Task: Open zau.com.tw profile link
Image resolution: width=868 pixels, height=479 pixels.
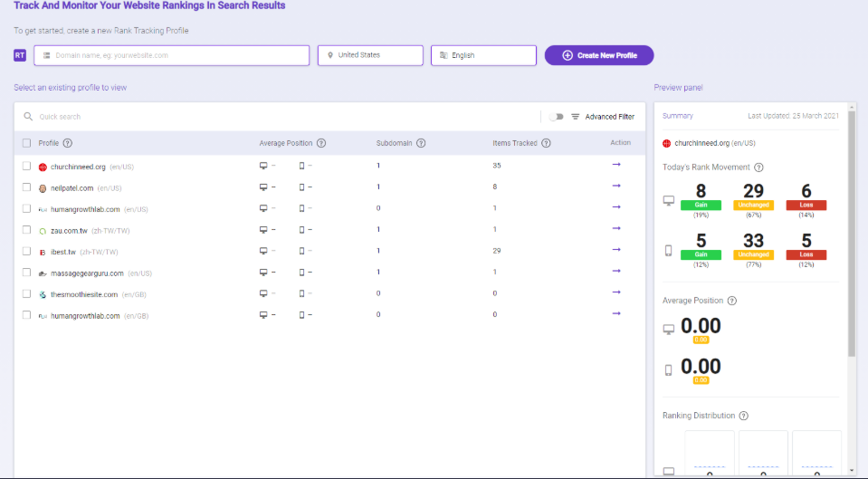Action: pos(69,231)
